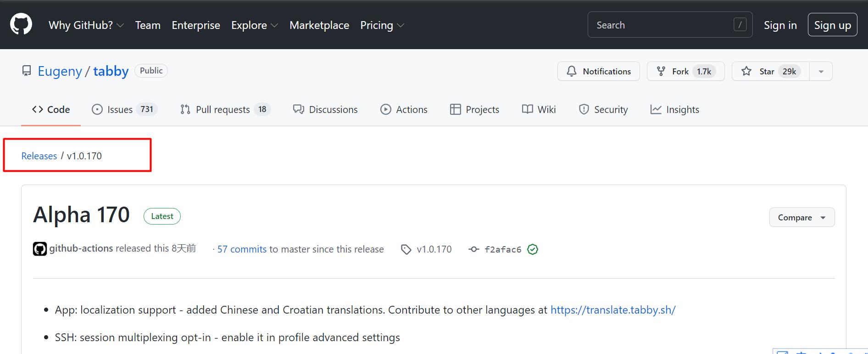Switch to the Discussions tab

tap(325, 110)
